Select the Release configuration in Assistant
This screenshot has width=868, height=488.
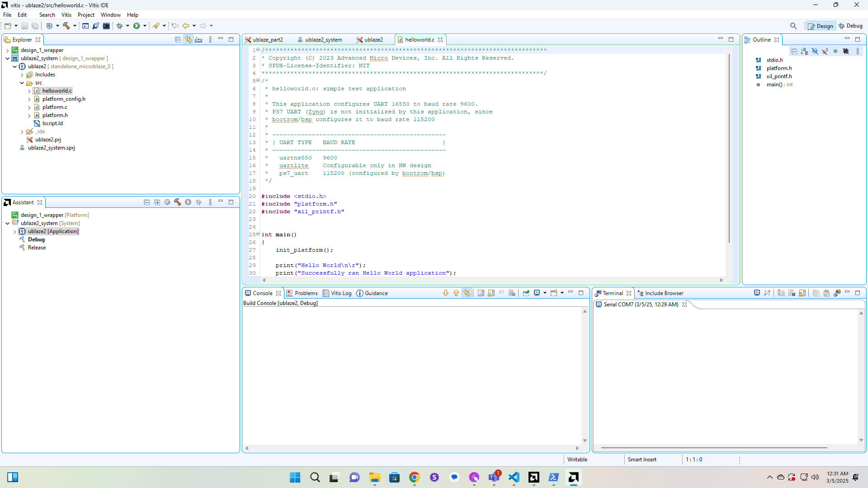(37, 248)
